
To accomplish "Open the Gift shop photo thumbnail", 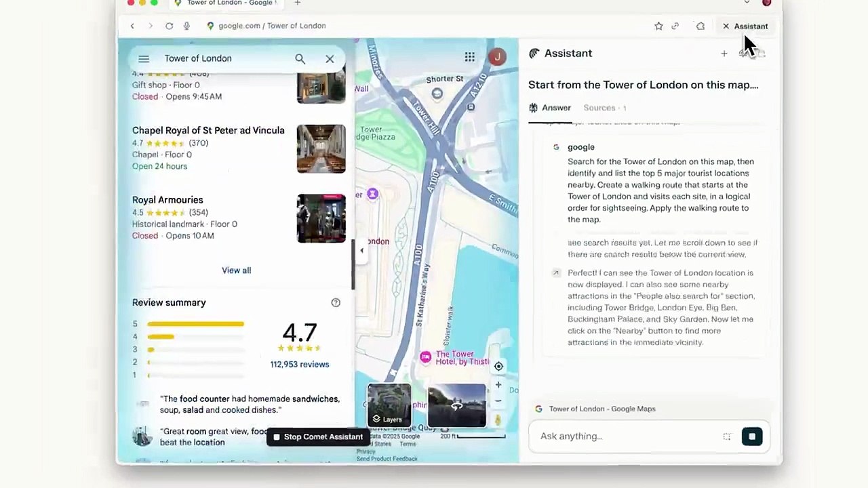I will click(x=321, y=88).
